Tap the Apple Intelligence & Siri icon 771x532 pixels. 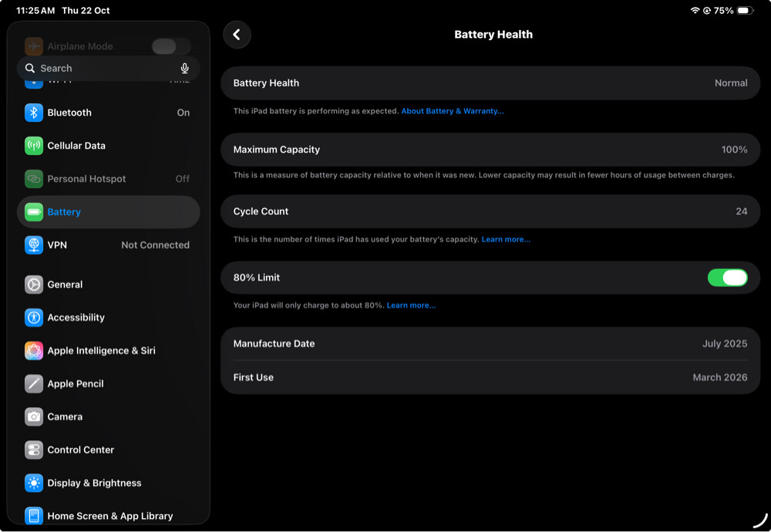[x=34, y=351]
